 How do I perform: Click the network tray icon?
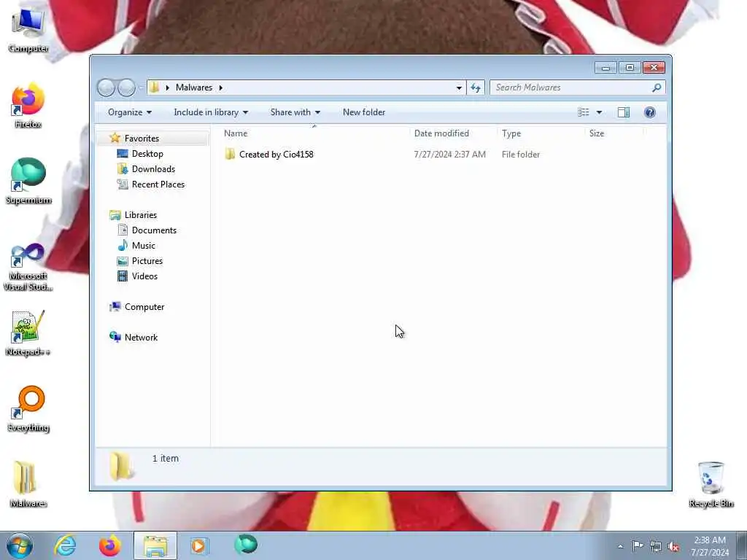(x=656, y=546)
